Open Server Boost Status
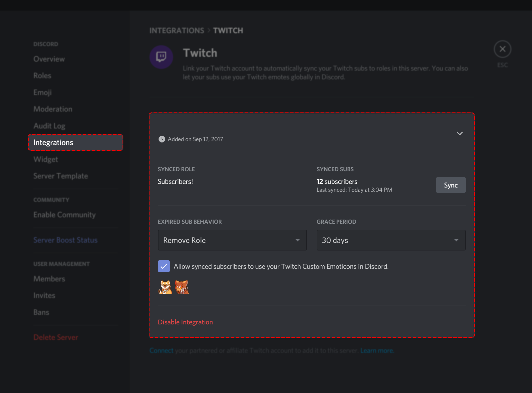The width and height of the screenshot is (532, 393). tap(65, 240)
